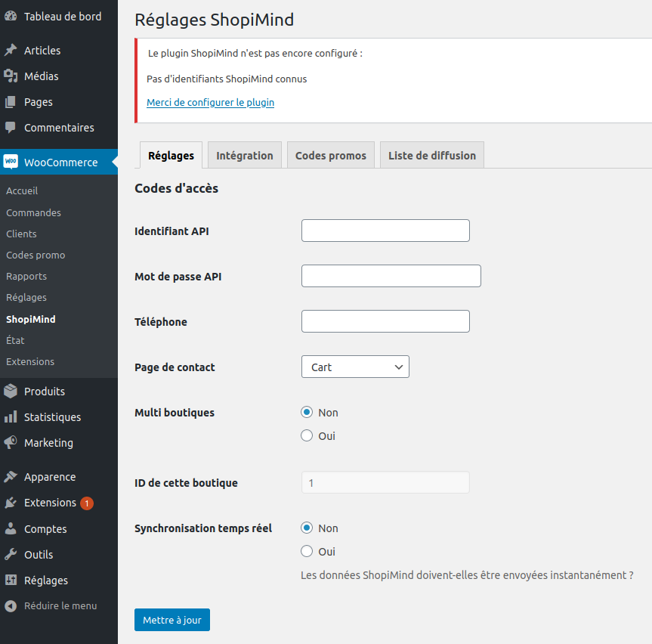Image resolution: width=652 pixels, height=644 pixels.
Task: Select Oui for Multi boutiques
Action: (x=307, y=435)
